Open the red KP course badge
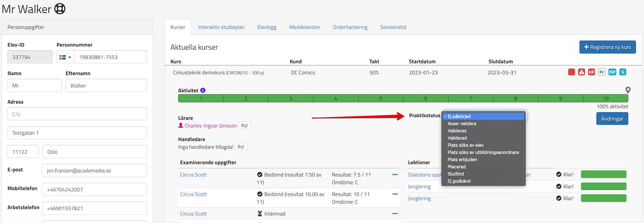Screen dimensions: 644x223 tap(592, 72)
